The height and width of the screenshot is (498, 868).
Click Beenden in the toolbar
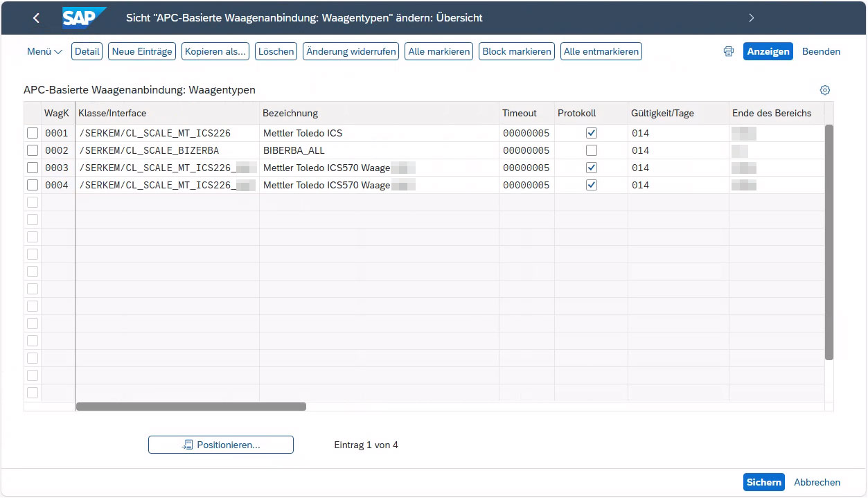[821, 52]
